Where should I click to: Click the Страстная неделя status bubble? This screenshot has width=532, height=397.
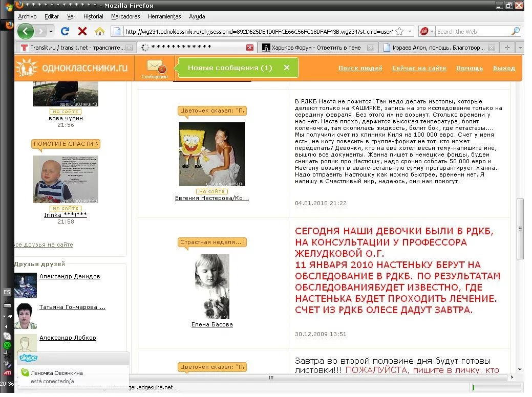(212, 242)
